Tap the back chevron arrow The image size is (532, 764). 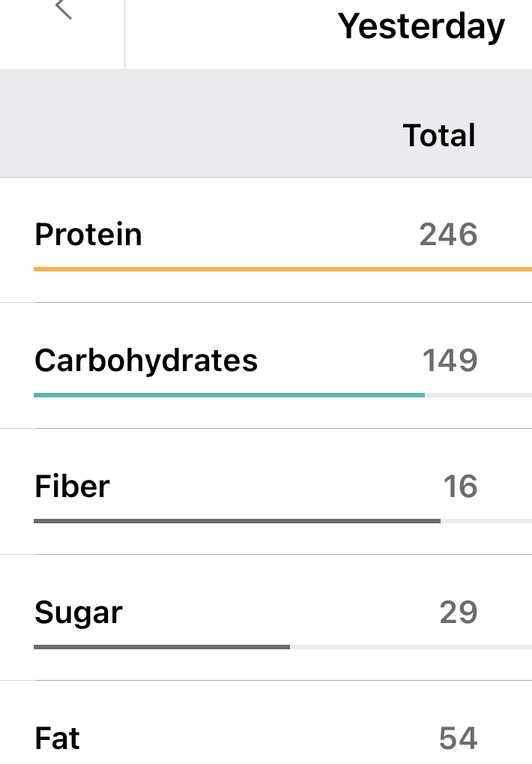click(x=64, y=9)
